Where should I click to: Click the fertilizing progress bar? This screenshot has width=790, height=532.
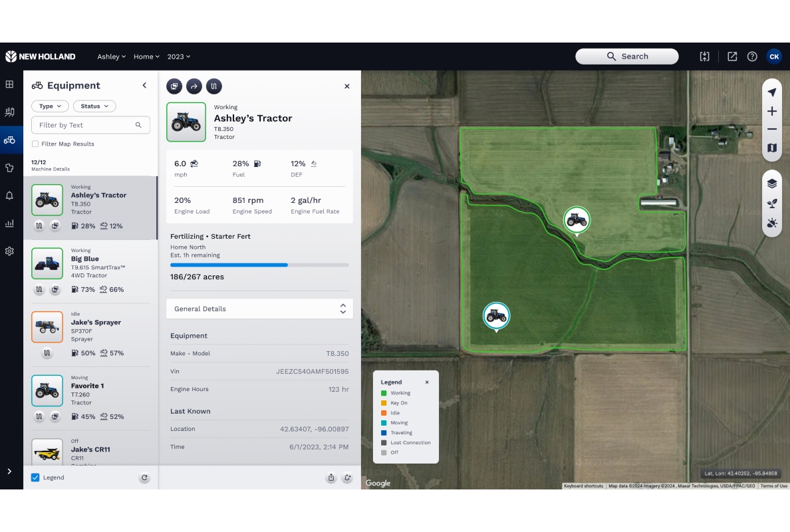pyautogui.click(x=259, y=265)
